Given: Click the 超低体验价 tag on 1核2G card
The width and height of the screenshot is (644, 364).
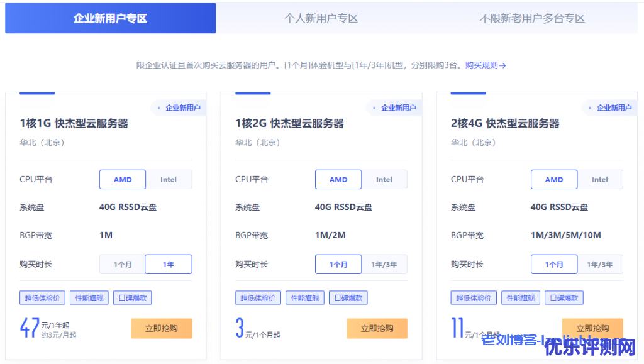Looking at the screenshot, I should [258, 298].
